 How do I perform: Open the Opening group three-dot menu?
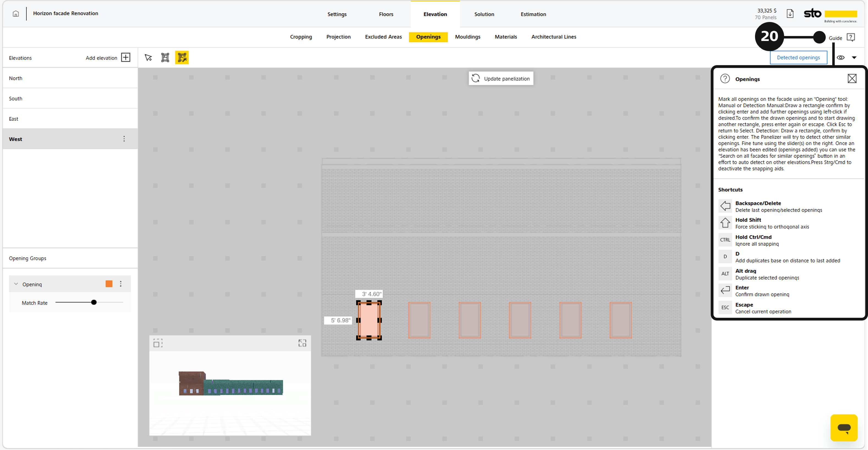pyautogui.click(x=121, y=284)
